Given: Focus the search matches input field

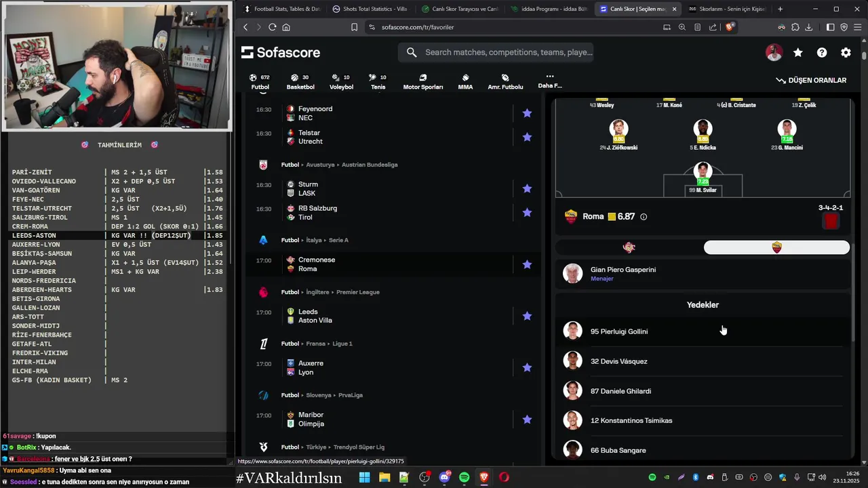Looking at the screenshot, I should 509,52.
